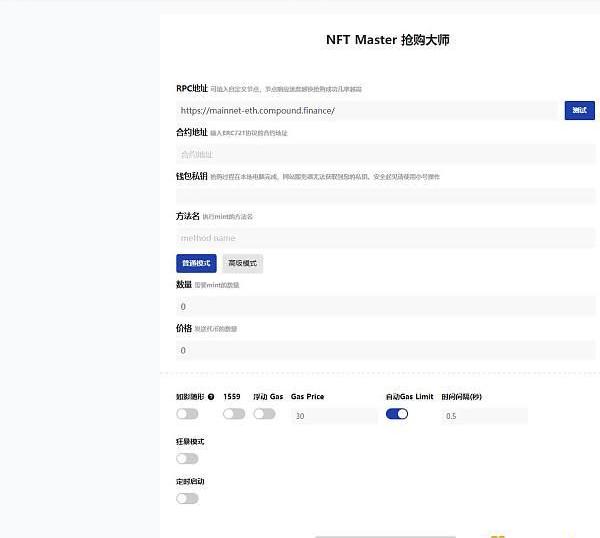Enable the 浮动 Gas toggle
This screenshot has width=600, height=538.
tap(264, 414)
